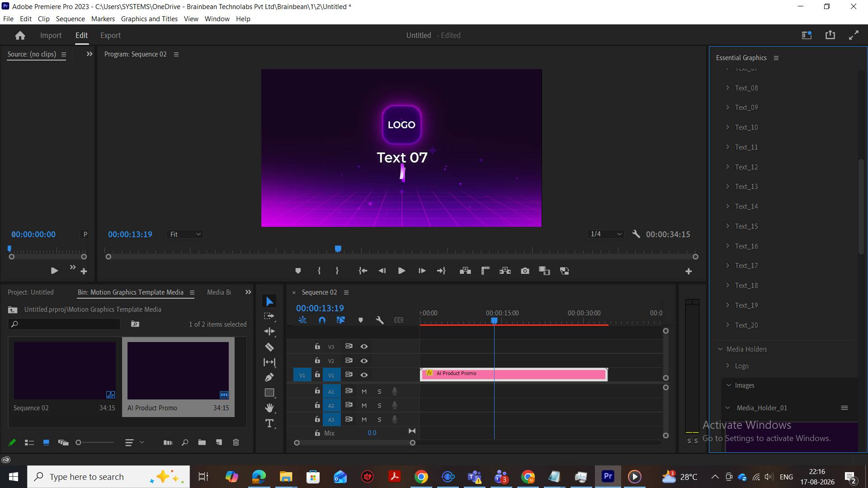Mute audio track A1
The image size is (868, 488).
(x=364, y=391)
